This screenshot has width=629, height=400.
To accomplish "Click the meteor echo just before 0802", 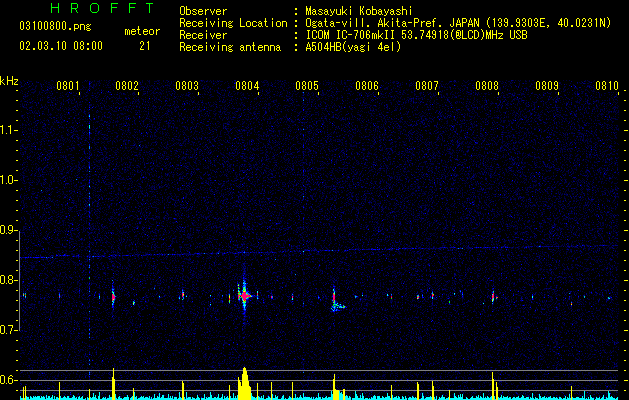I will click(113, 298).
